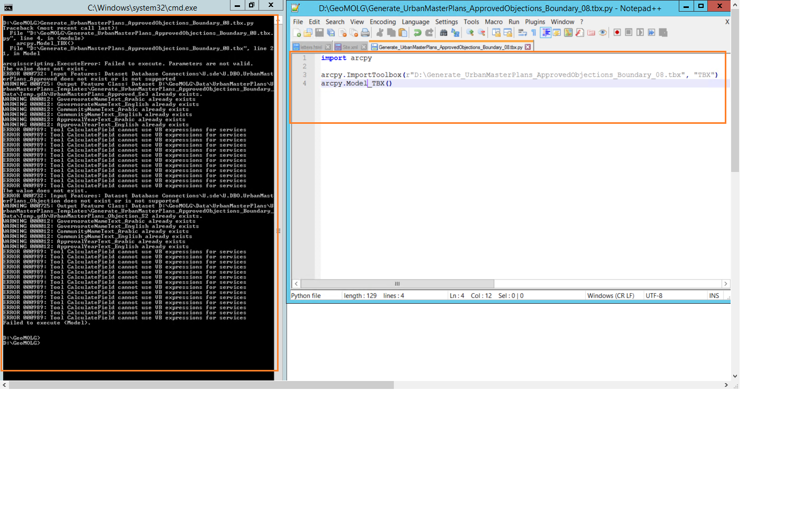Open the ? help menu

(582, 22)
